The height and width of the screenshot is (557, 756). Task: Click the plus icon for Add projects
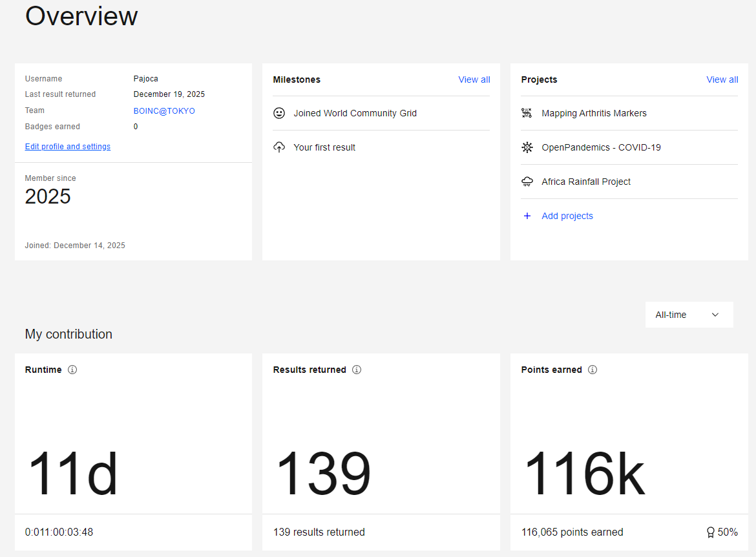(527, 216)
